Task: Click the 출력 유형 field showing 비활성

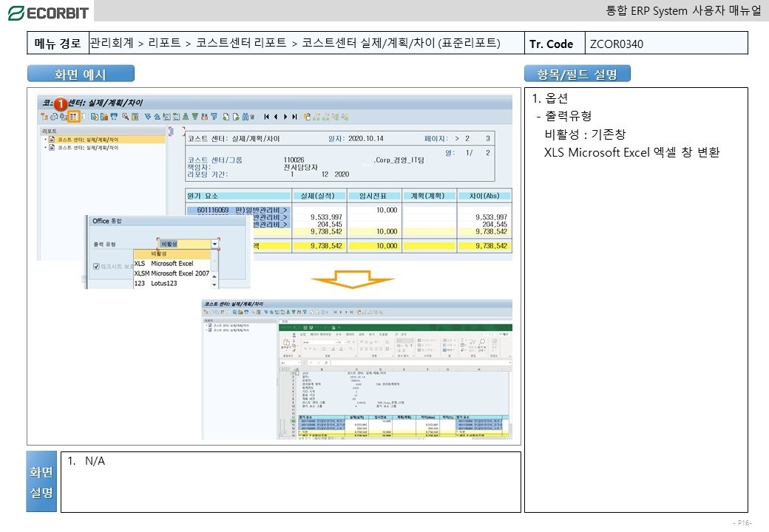Action: (x=186, y=244)
